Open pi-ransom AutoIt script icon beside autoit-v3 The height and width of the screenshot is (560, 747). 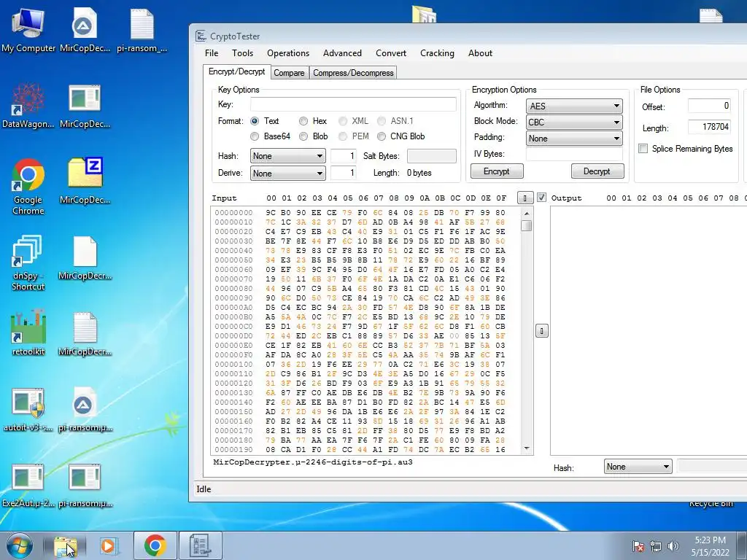click(x=85, y=410)
